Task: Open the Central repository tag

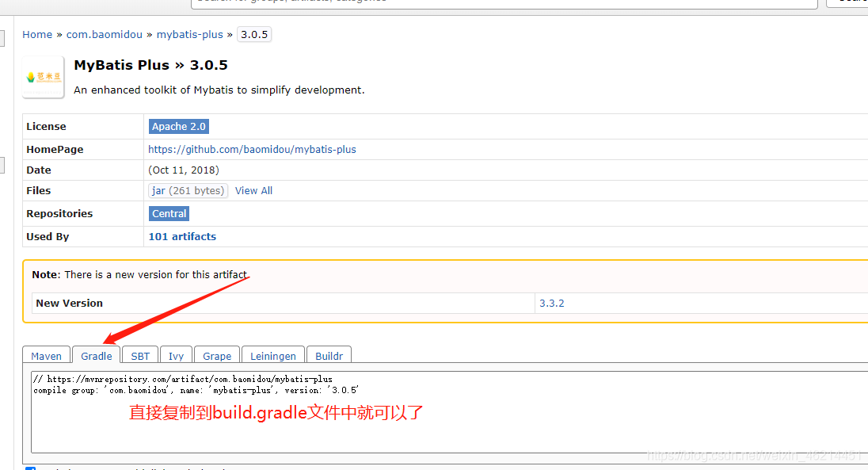Action: tap(169, 213)
